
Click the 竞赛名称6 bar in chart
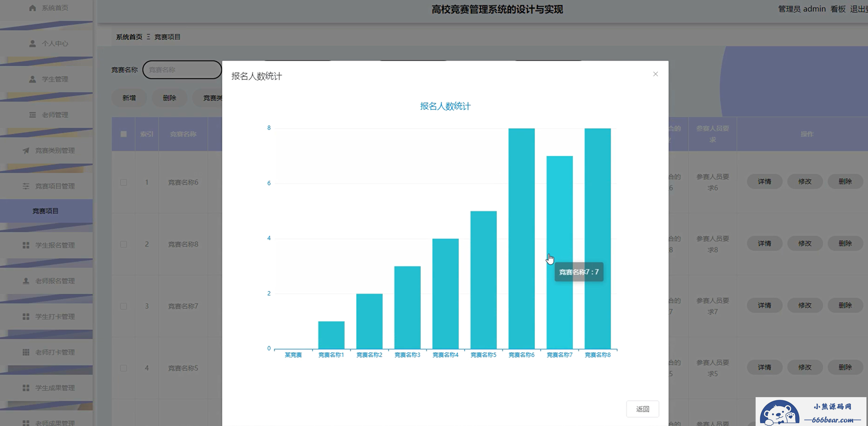pos(521,238)
